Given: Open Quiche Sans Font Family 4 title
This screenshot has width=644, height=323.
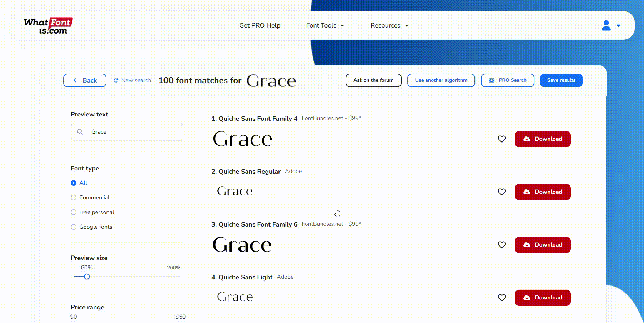Looking at the screenshot, I should tap(254, 119).
